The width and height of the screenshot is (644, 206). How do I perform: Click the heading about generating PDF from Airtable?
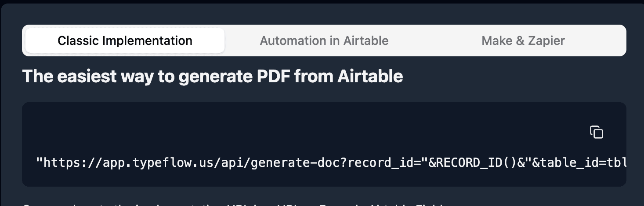tap(212, 77)
